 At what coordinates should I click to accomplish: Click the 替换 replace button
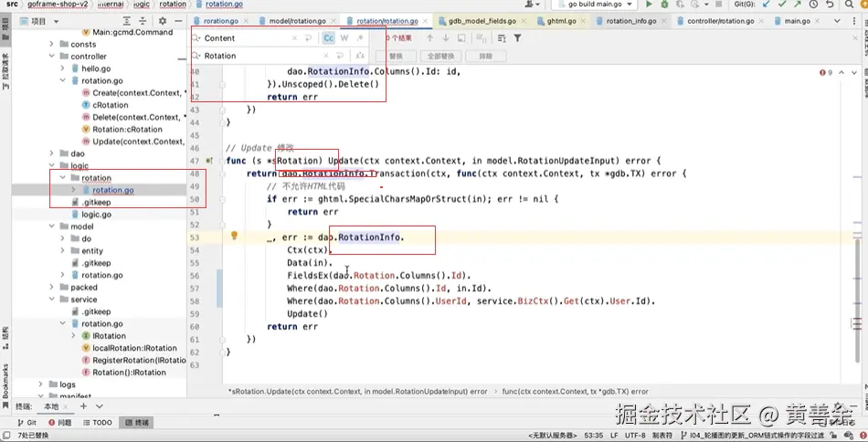(396, 57)
